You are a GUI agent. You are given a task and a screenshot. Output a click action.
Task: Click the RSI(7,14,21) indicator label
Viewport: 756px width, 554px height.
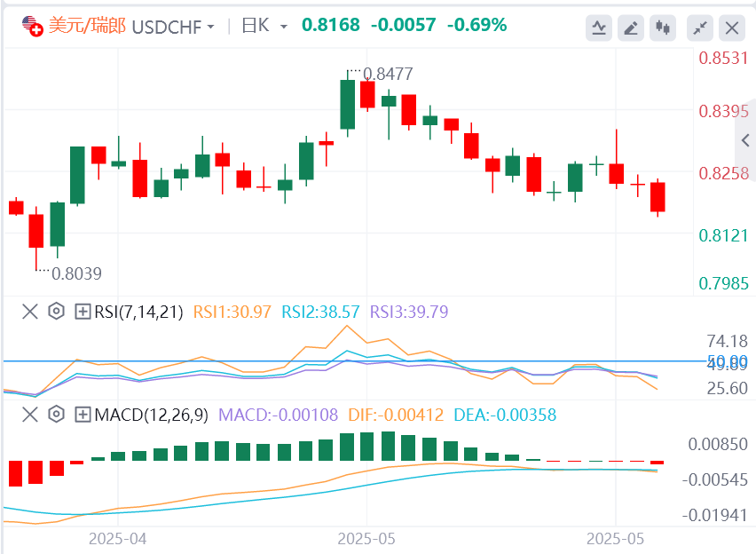138,311
